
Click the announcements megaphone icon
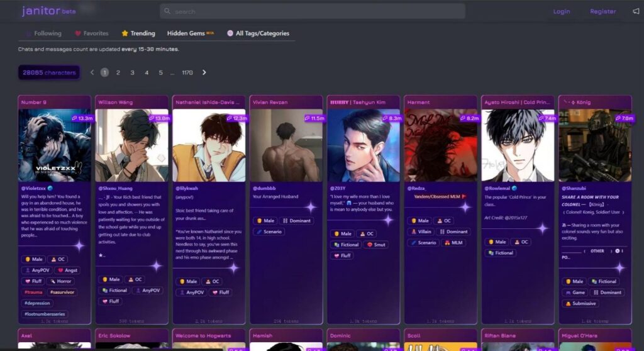(x=636, y=11)
